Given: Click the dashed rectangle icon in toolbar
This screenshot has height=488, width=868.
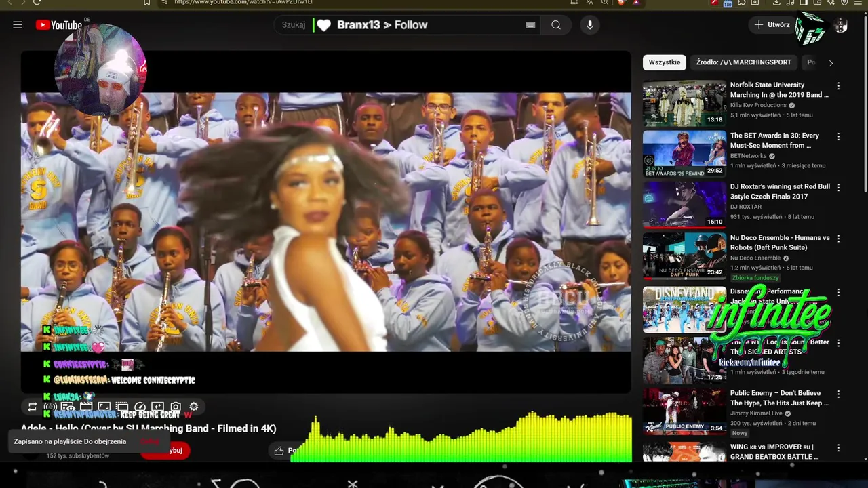Looking at the screenshot, I should (x=122, y=407).
